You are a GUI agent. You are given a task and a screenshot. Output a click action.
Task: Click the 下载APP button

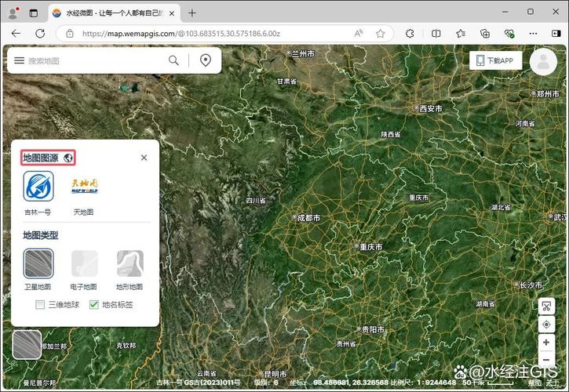pyautogui.click(x=495, y=60)
